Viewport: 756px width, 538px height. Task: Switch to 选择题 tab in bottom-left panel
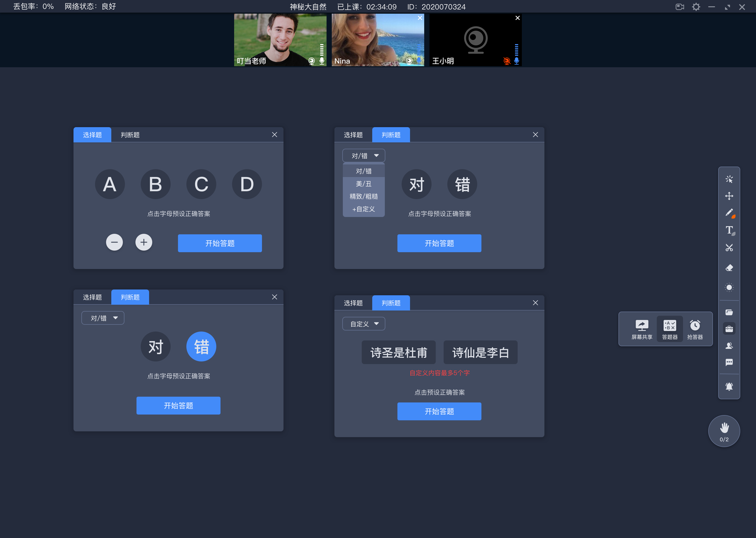point(92,297)
